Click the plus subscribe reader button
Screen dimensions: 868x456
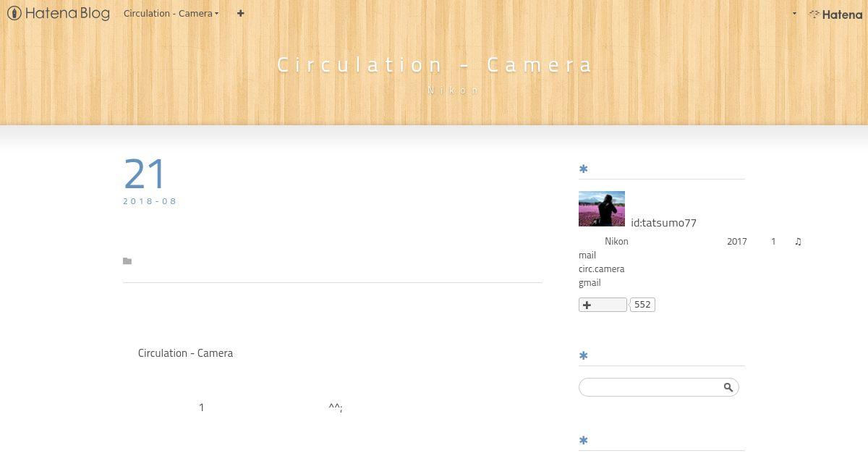[603, 305]
